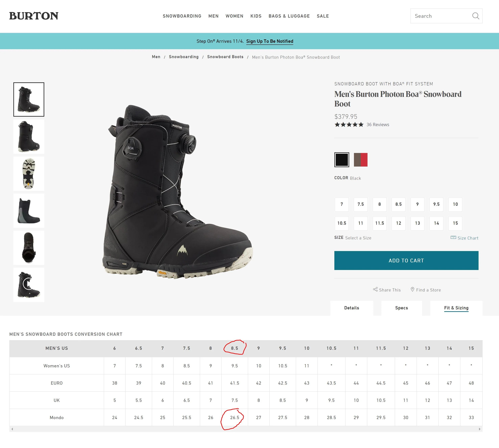Select size 13
Viewport: 499px width, 448px height.
coord(418,223)
